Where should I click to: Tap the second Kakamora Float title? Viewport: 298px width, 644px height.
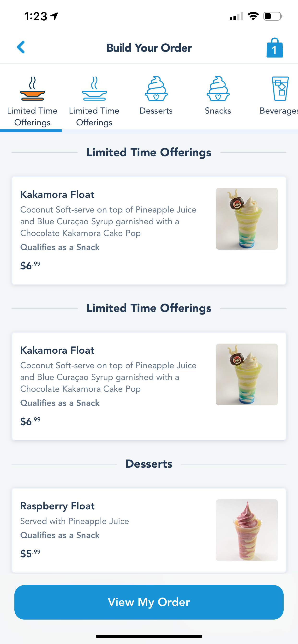[x=57, y=350]
